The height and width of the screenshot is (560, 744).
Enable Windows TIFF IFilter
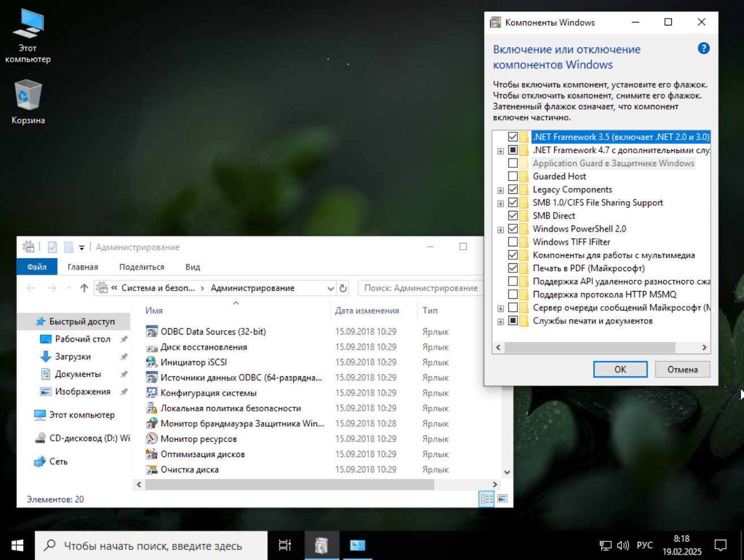coord(514,242)
